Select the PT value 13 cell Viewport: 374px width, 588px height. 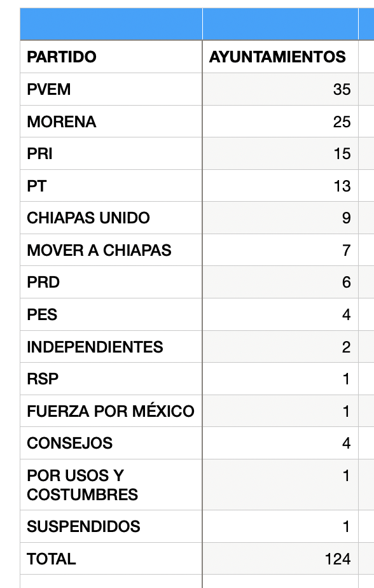tap(280, 186)
